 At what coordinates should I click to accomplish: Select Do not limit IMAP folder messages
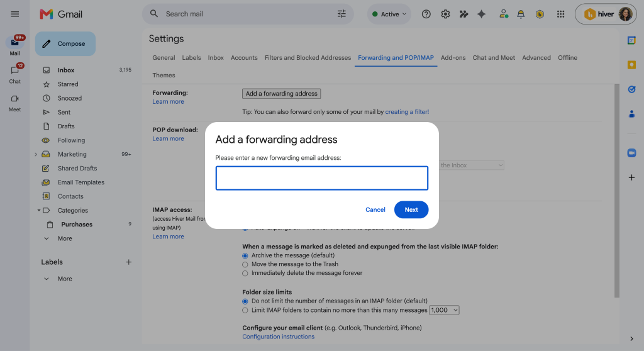coord(245,301)
